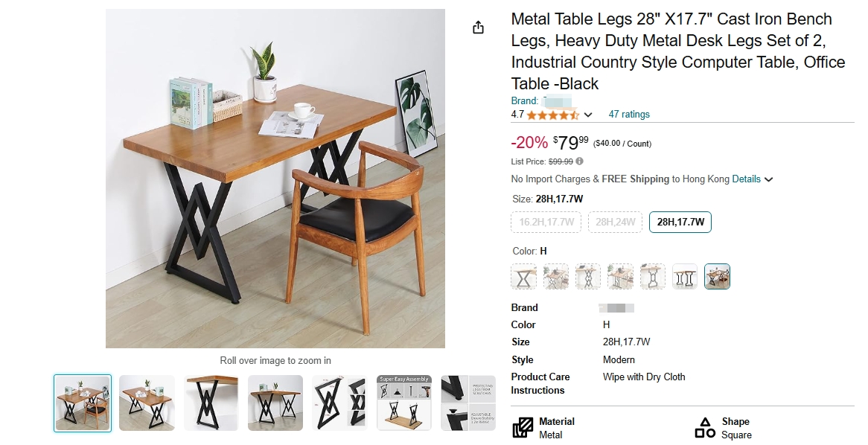Screen dimensions: 868x445
Task: Select size option 28H,17.7W
Action: coord(680,222)
